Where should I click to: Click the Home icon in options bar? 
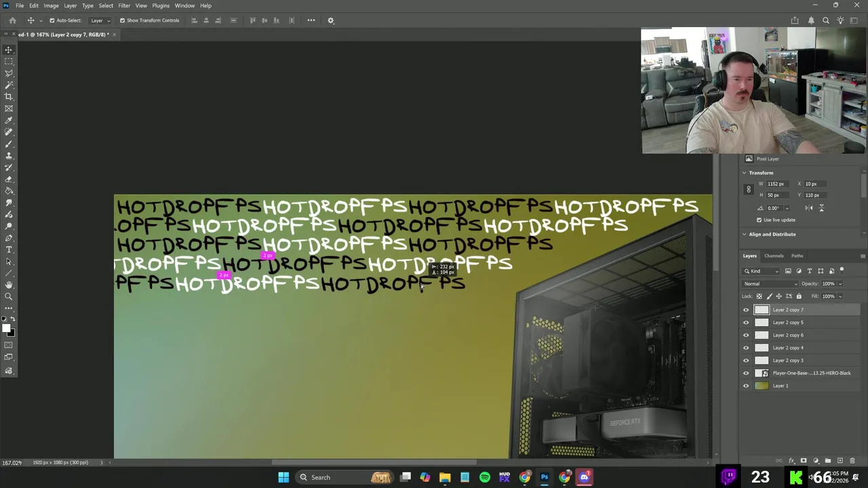click(12, 20)
